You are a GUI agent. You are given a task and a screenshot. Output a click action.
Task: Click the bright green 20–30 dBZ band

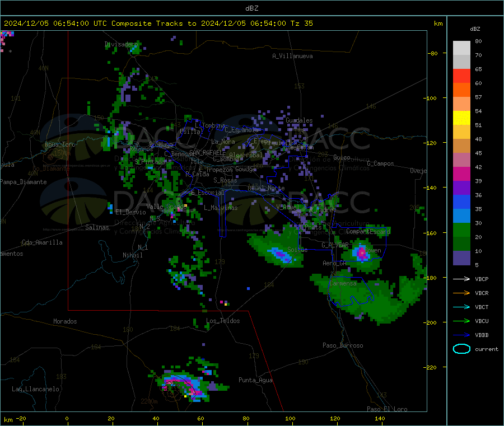point(461,230)
